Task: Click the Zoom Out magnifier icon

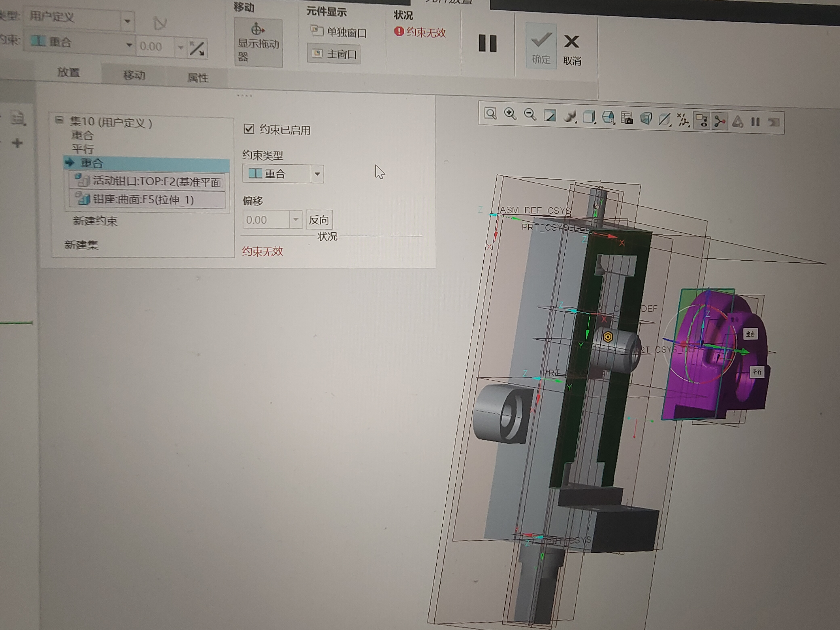Action: 530,115
